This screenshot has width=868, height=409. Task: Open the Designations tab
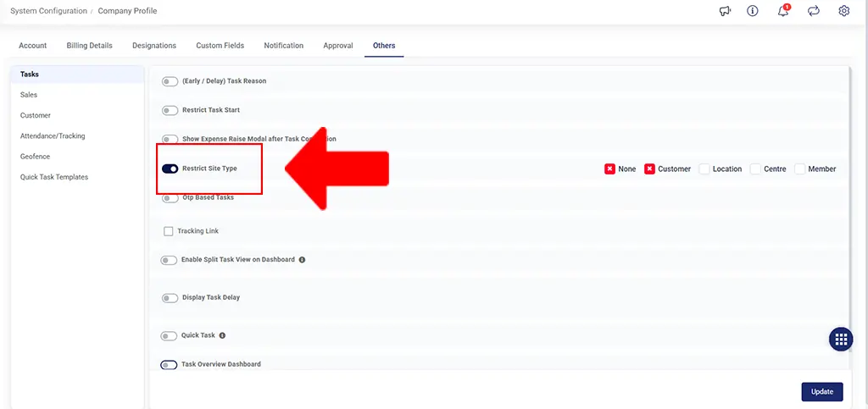pyautogui.click(x=154, y=46)
